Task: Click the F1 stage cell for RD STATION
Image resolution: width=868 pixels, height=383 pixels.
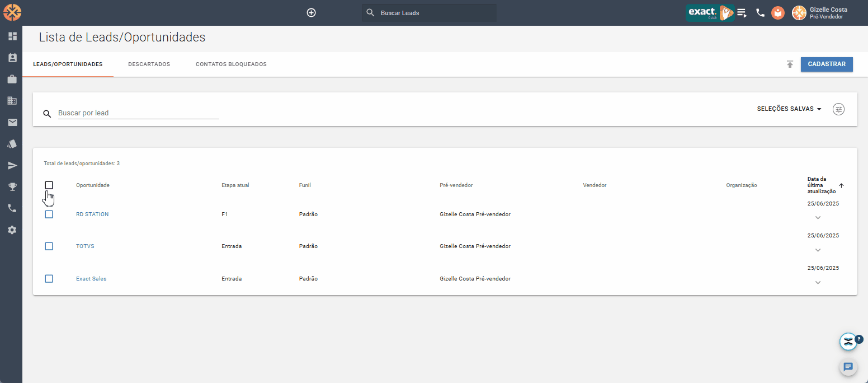Action: point(225,214)
